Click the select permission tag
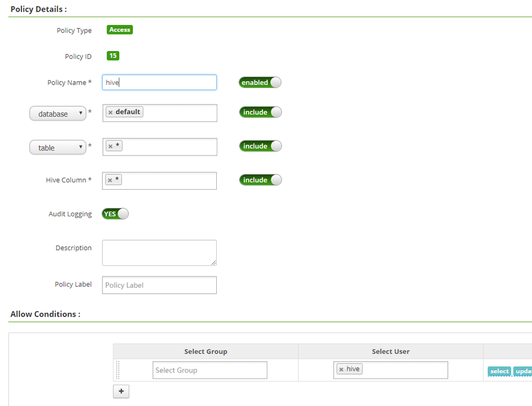Screen dimensions: 532x406 (x=500, y=371)
